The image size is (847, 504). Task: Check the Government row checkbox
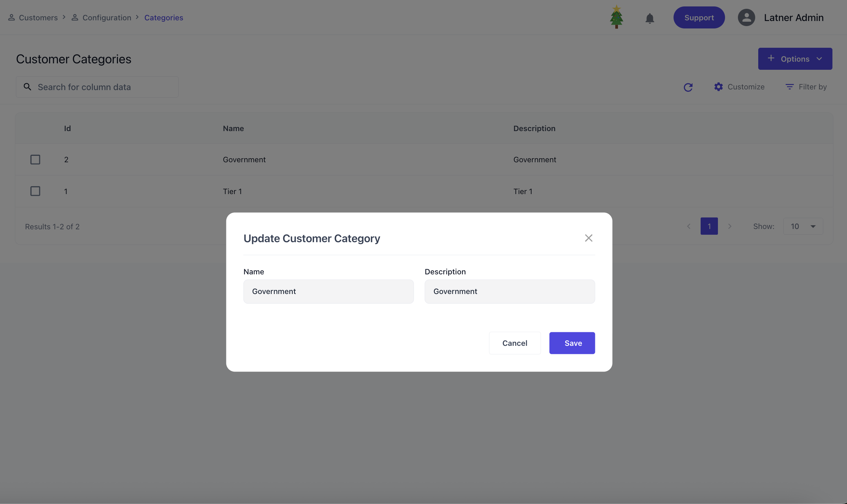(x=35, y=160)
